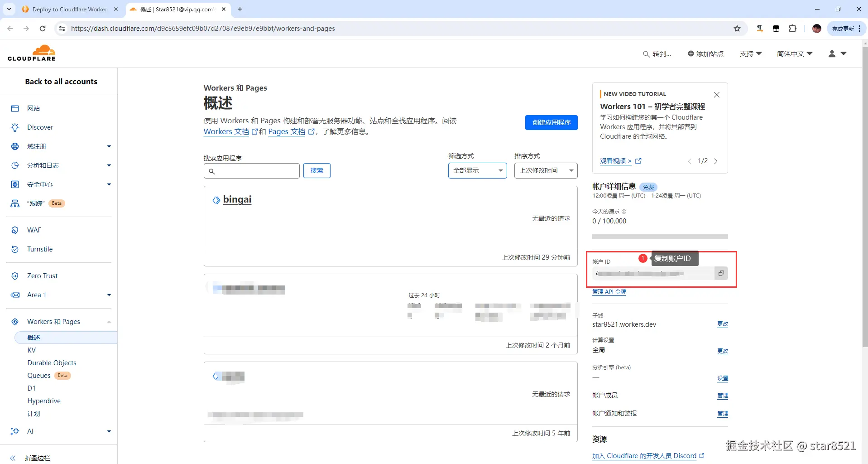Open D1 in the sidebar

click(x=31, y=388)
